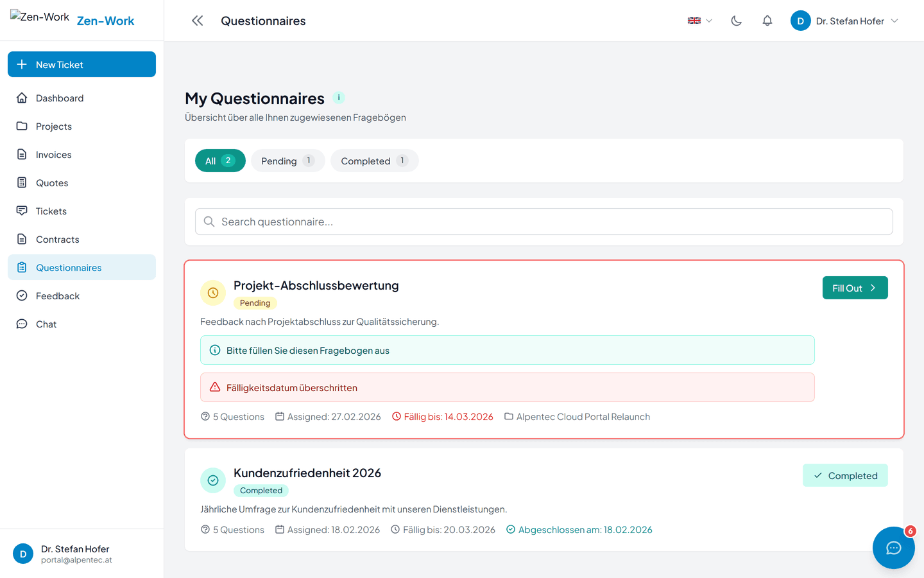
Task: Open the Quotes section
Action: 81,183
